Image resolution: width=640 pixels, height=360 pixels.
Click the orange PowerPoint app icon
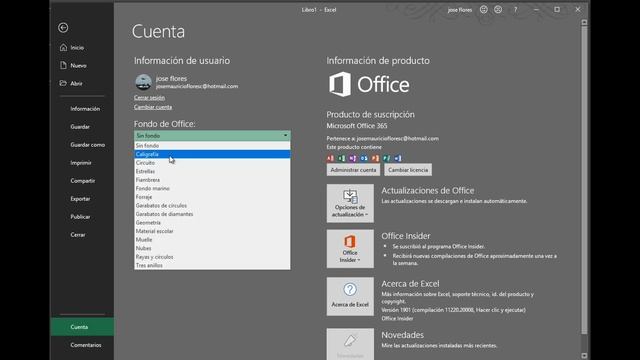[x=375, y=158]
